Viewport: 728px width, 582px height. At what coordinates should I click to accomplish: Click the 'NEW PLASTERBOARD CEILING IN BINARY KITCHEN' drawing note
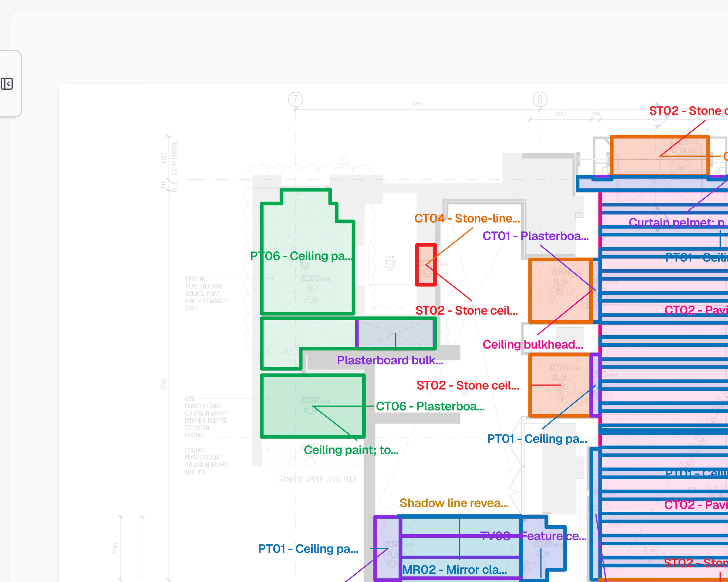[206, 417]
